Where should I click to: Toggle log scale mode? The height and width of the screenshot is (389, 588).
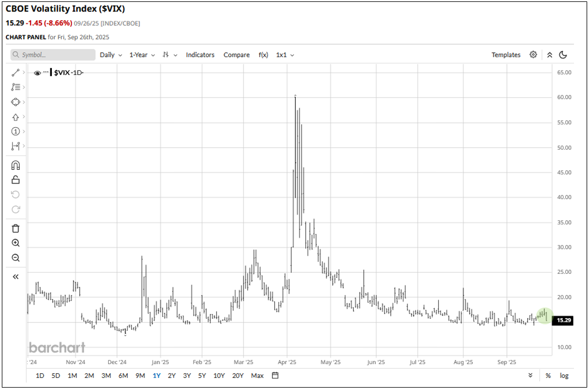[564, 376]
